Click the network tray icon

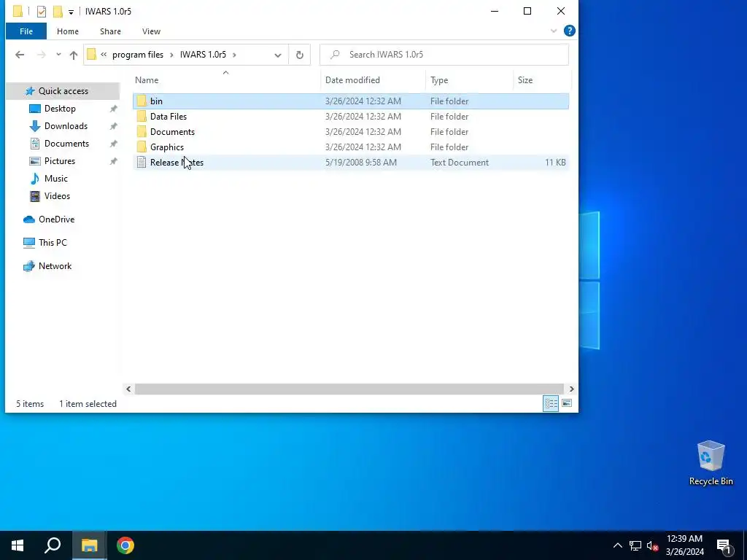635,545
